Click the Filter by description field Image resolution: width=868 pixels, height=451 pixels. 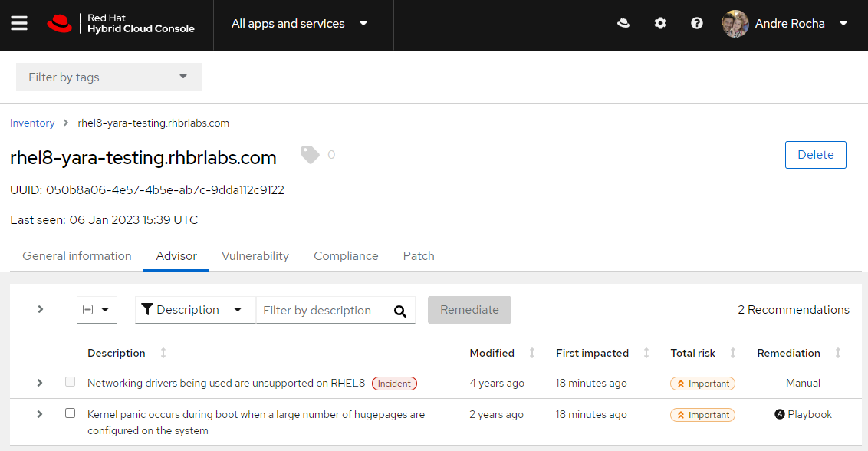click(322, 311)
